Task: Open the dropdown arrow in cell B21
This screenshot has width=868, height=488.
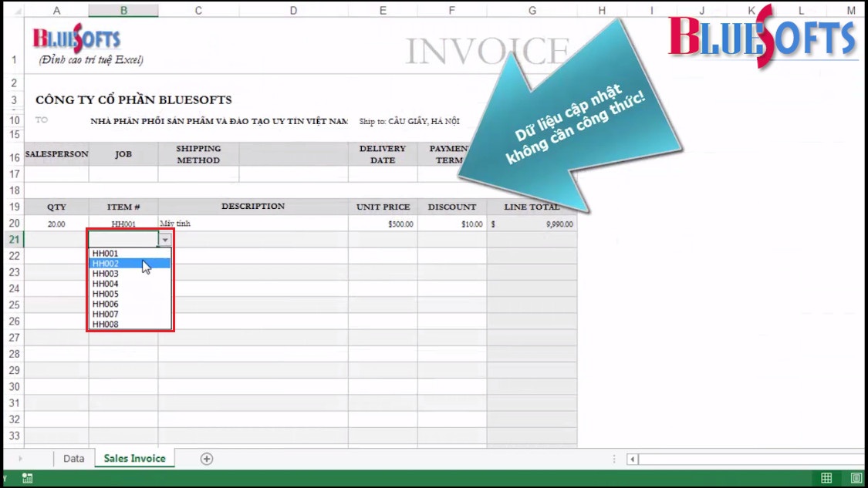Action: 165,240
